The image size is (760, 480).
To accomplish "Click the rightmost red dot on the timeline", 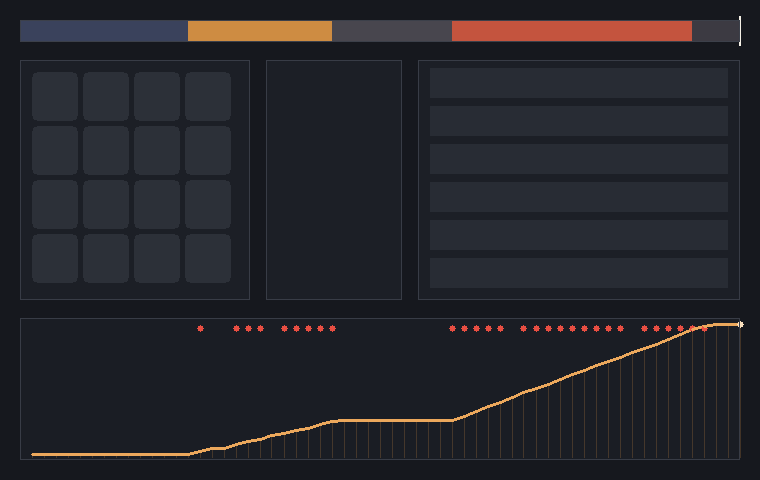I will click(704, 329).
